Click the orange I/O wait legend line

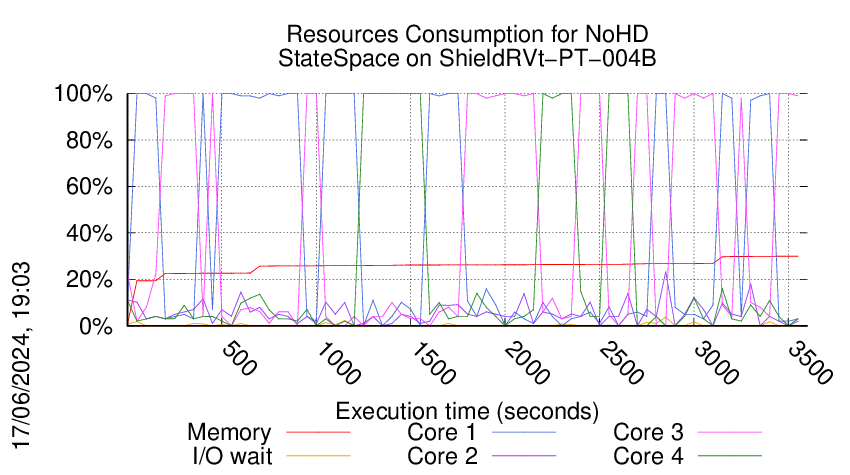pyautogui.click(x=318, y=456)
